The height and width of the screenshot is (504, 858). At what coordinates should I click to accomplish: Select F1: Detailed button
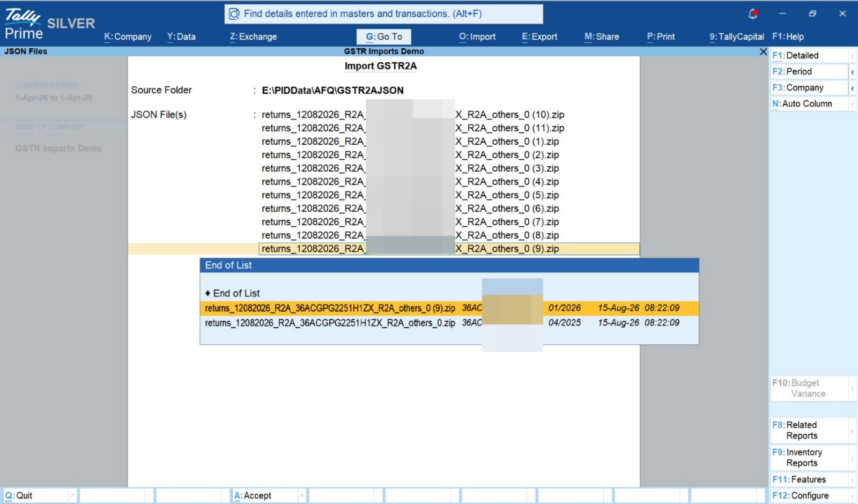810,55
